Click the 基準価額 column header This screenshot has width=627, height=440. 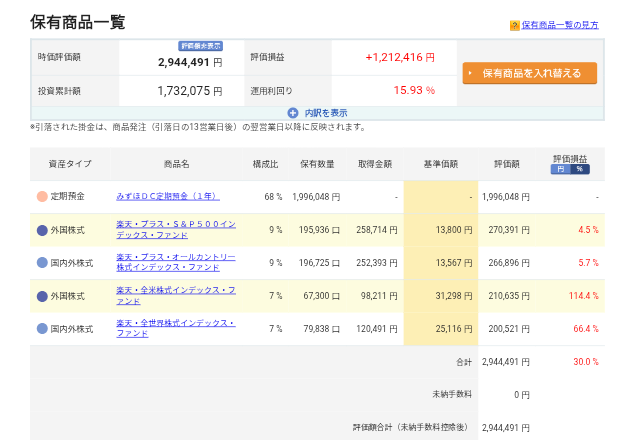[x=441, y=164]
